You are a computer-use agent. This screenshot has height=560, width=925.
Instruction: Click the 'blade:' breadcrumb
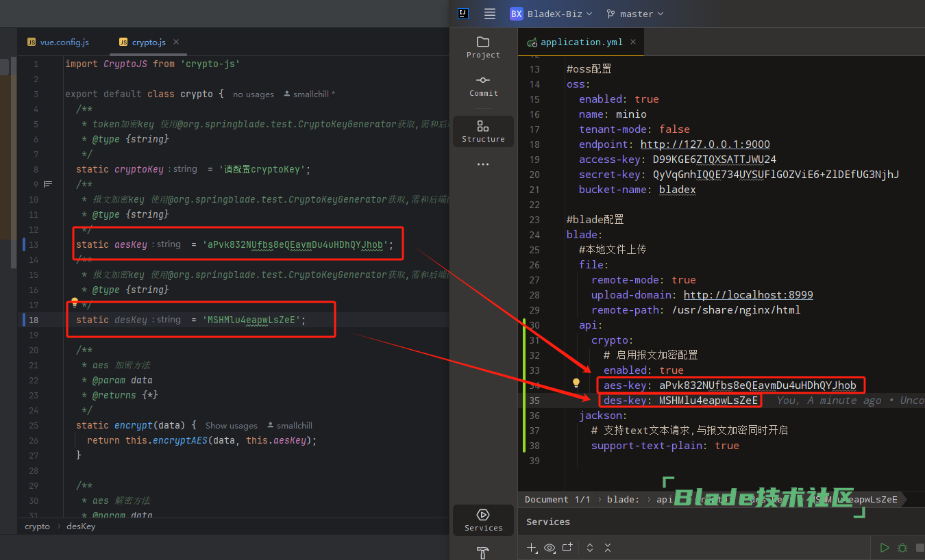pyautogui.click(x=622, y=499)
